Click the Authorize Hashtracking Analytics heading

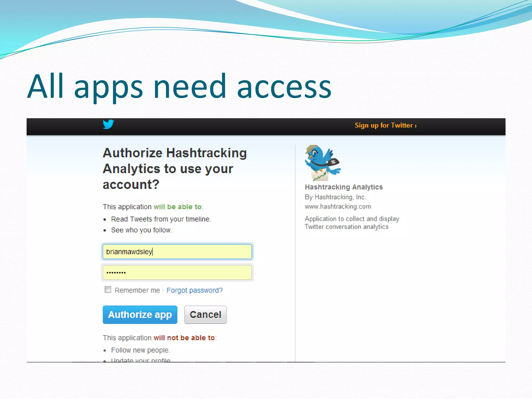point(175,169)
